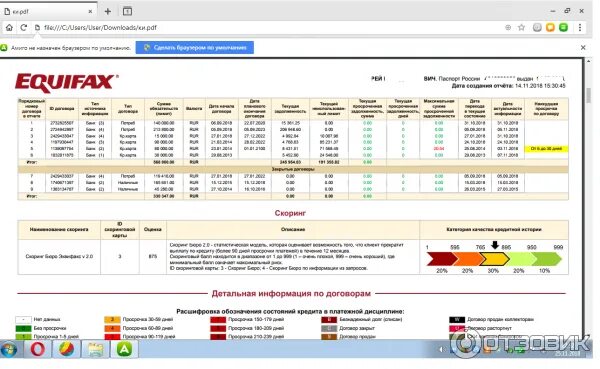Open the three-dot browser menu
Image resolution: width=600 pixels, height=369 pixels.
(580, 28)
